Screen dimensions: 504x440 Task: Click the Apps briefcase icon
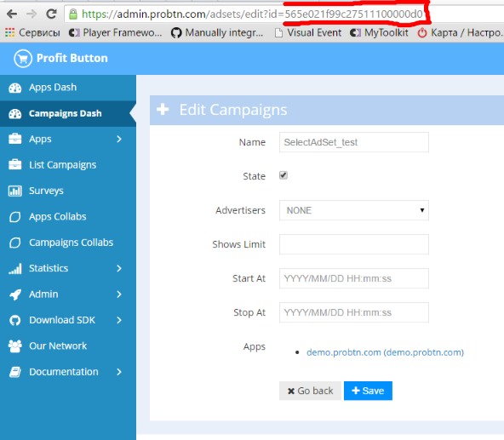click(x=14, y=139)
